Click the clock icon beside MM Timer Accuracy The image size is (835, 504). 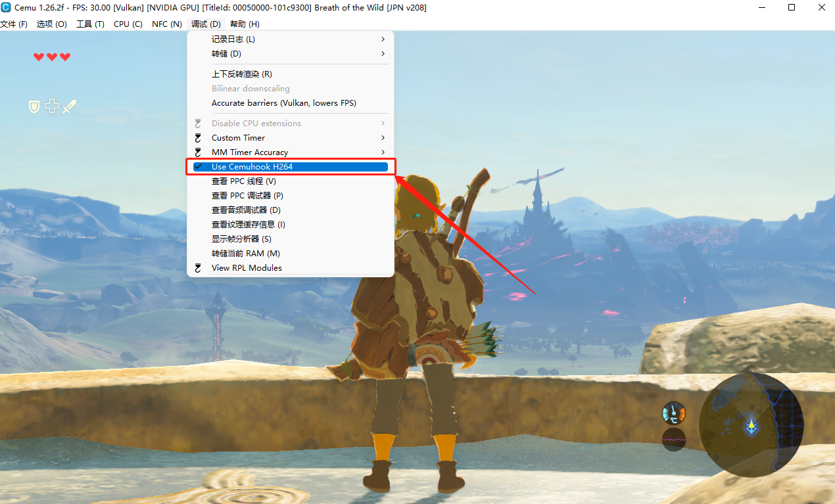(197, 152)
